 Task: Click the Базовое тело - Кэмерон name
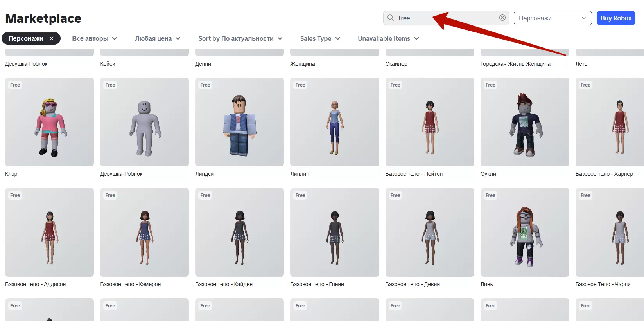130,284
